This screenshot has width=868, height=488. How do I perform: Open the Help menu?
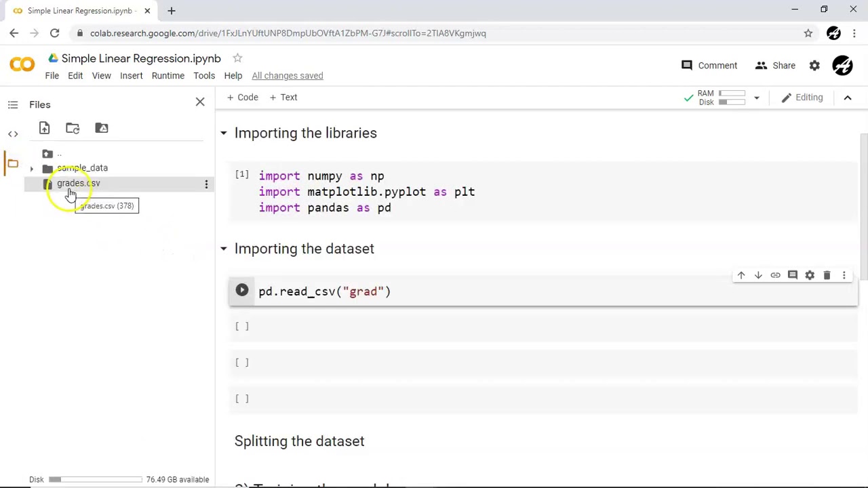(233, 75)
